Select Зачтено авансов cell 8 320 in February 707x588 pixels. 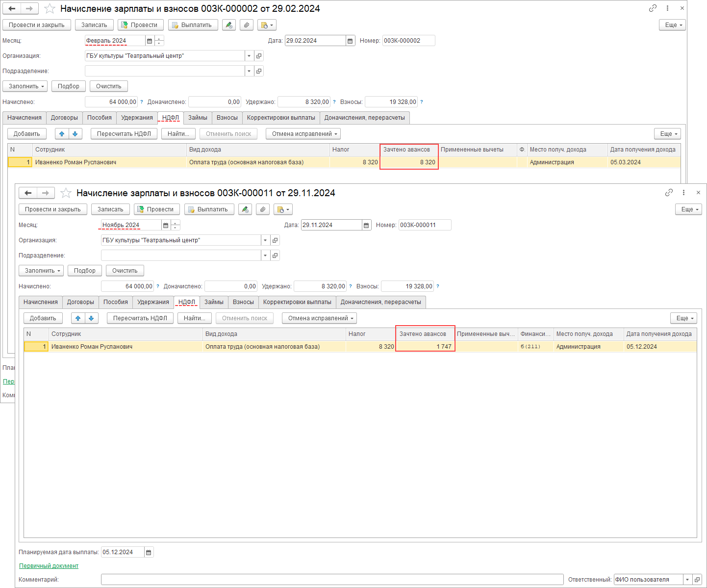(409, 162)
